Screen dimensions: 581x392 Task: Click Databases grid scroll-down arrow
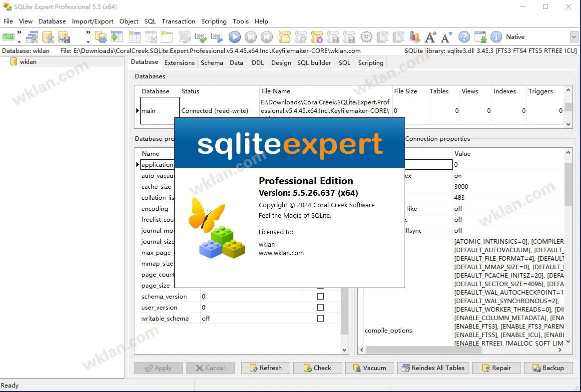pyautogui.click(x=569, y=124)
